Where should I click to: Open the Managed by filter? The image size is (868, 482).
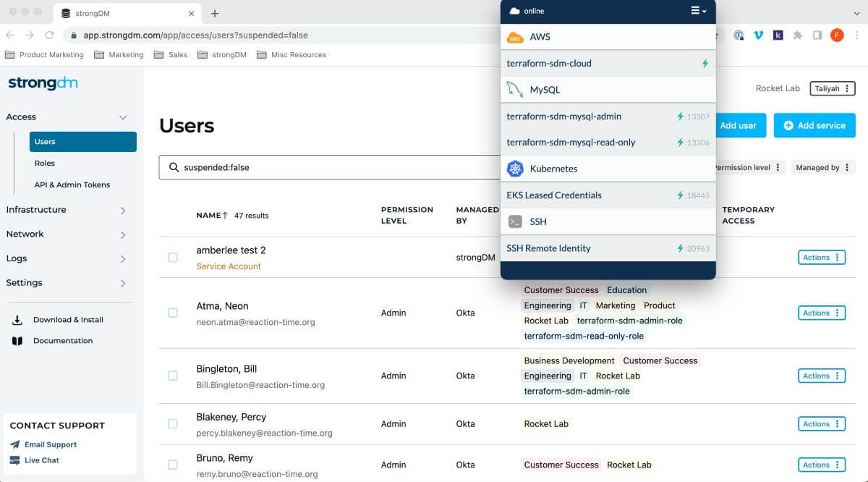point(823,167)
